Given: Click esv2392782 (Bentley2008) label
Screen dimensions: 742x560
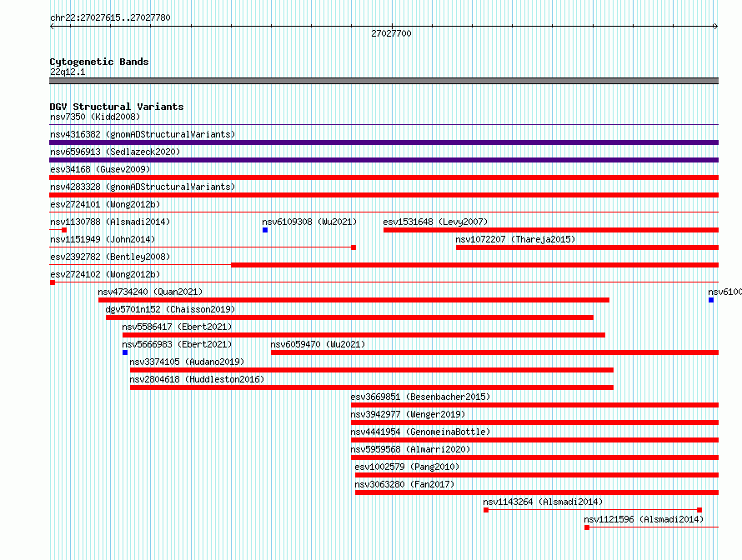Looking at the screenshot, I should click(x=110, y=257).
